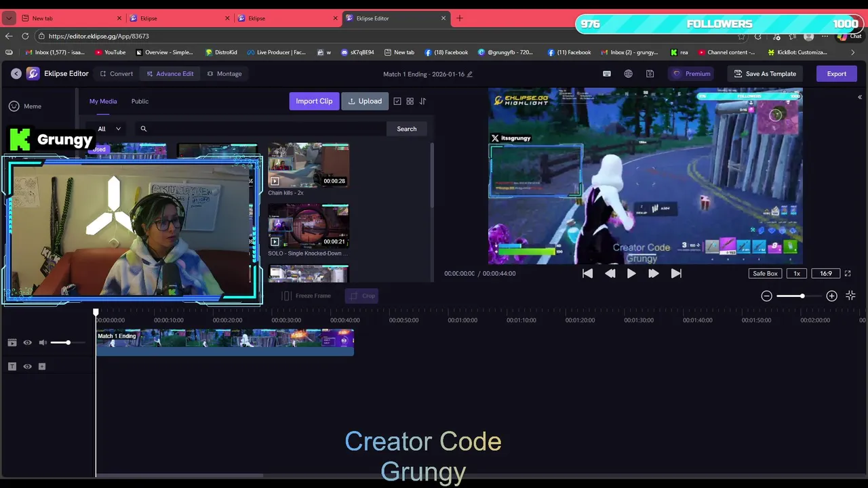Go back using the Eklipse Editor back arrow

[16, 73]
